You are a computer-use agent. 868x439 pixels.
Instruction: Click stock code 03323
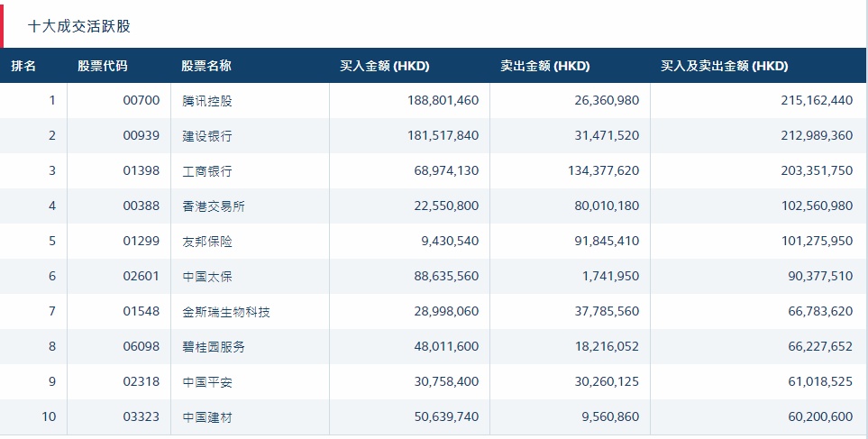(141, 417)
